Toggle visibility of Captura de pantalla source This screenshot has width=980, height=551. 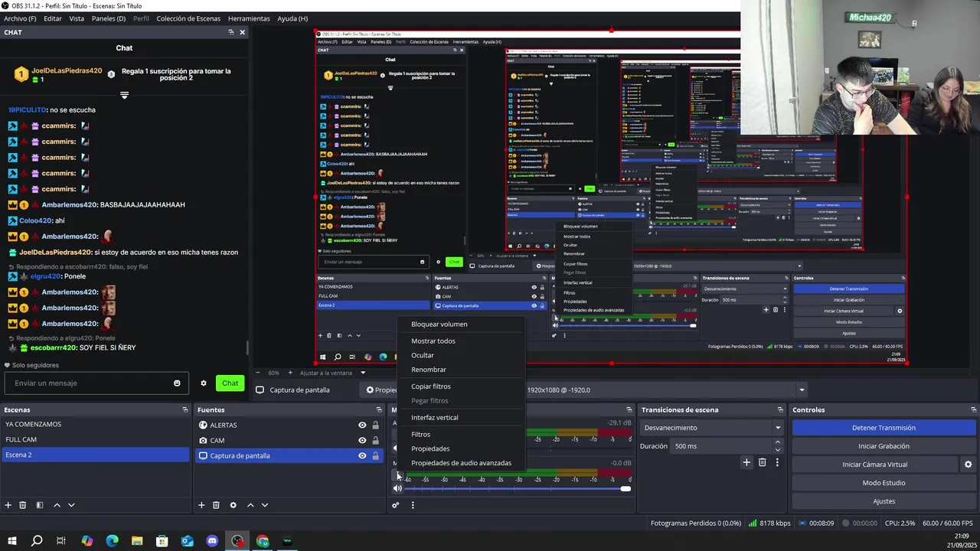point(362,455)
